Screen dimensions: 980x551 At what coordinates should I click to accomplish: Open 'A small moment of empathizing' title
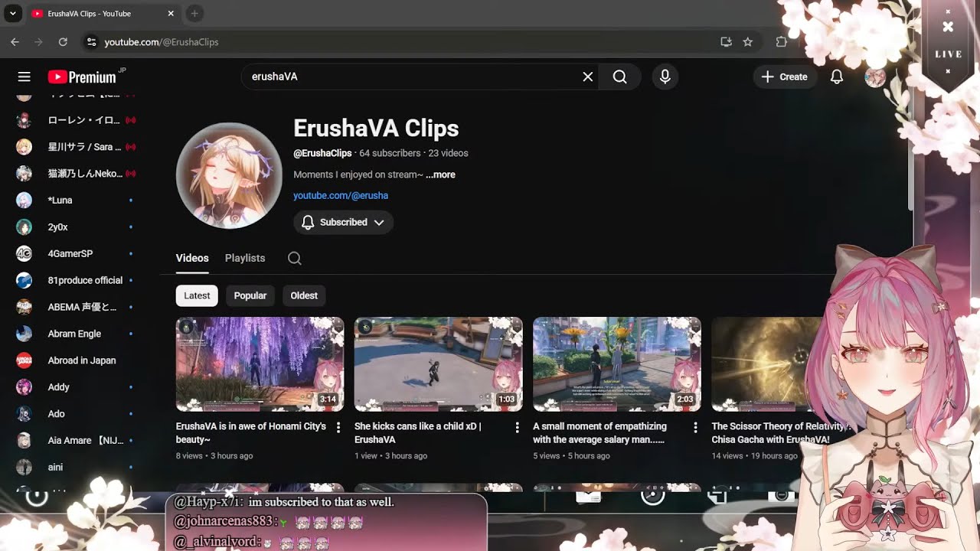[x=599, y=433]
